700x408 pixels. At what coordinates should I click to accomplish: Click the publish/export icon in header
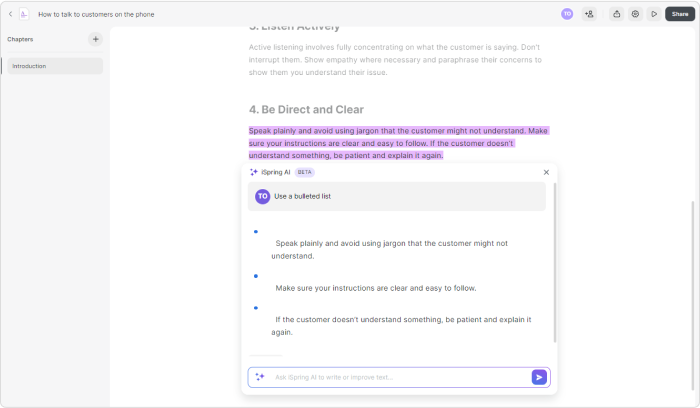pyautogui.click(x=617, y=14)
